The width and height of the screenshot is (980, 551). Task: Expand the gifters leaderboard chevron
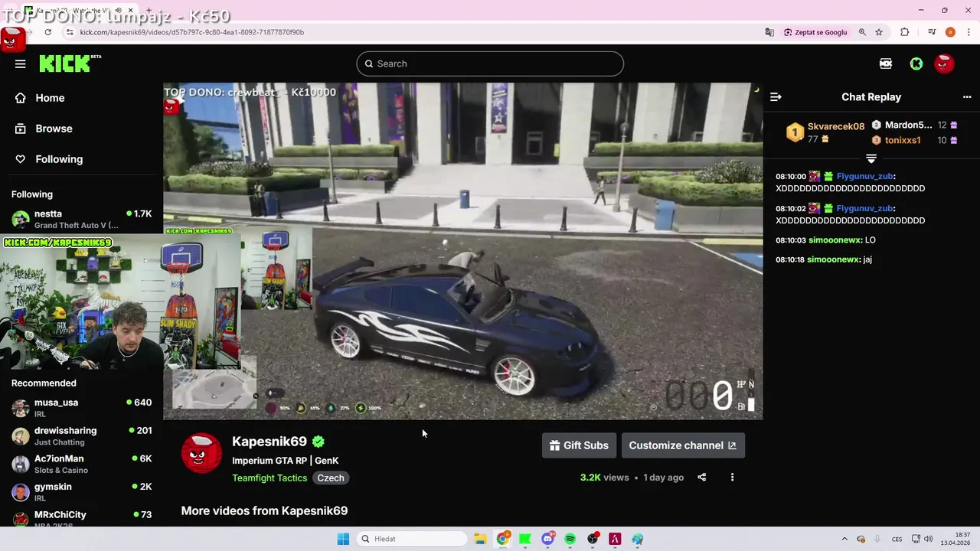871,158
